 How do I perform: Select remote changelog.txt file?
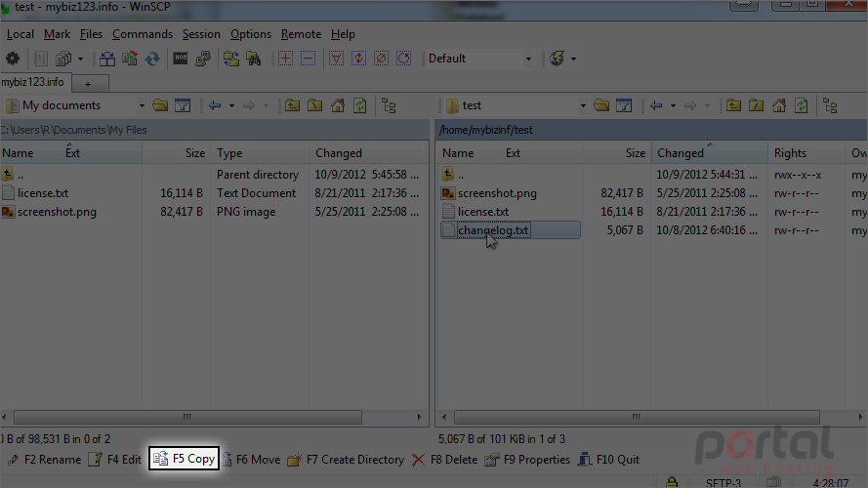[x=493, y=230]
